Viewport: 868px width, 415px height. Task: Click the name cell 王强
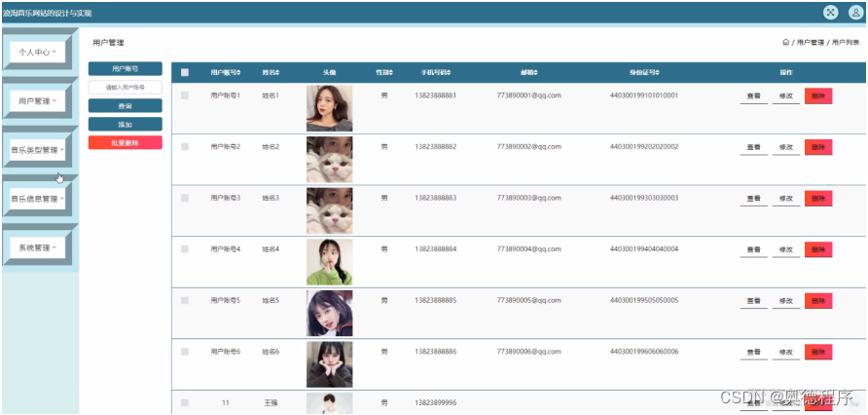(x=270, y=402)
